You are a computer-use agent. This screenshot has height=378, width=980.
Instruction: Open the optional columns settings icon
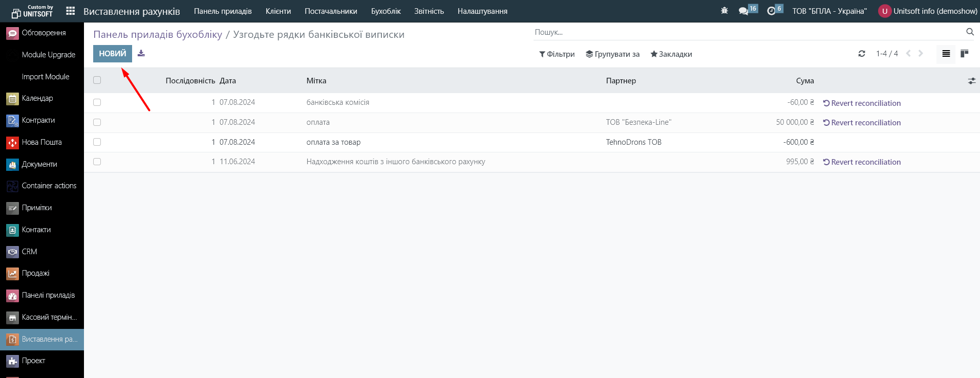click(x=971, y=81)
